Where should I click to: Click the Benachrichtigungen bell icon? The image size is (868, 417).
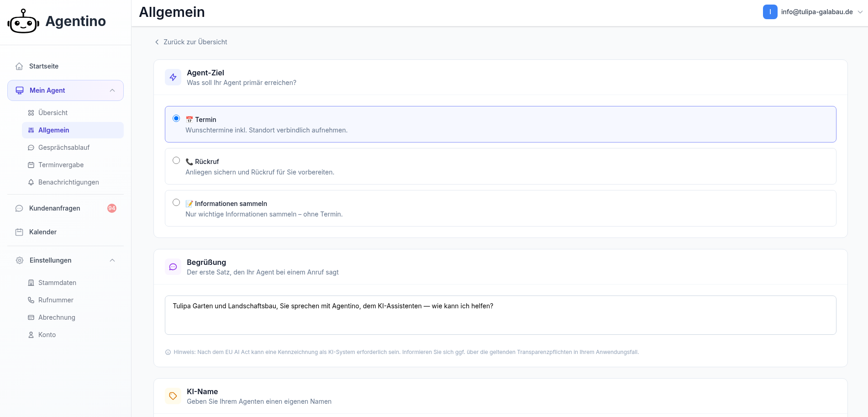pos(31,182)
